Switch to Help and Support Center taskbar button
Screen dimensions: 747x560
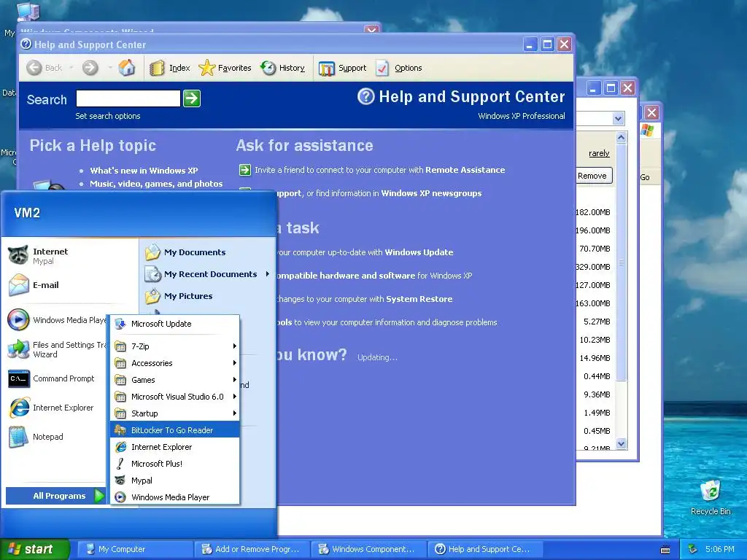coord(487,549)
